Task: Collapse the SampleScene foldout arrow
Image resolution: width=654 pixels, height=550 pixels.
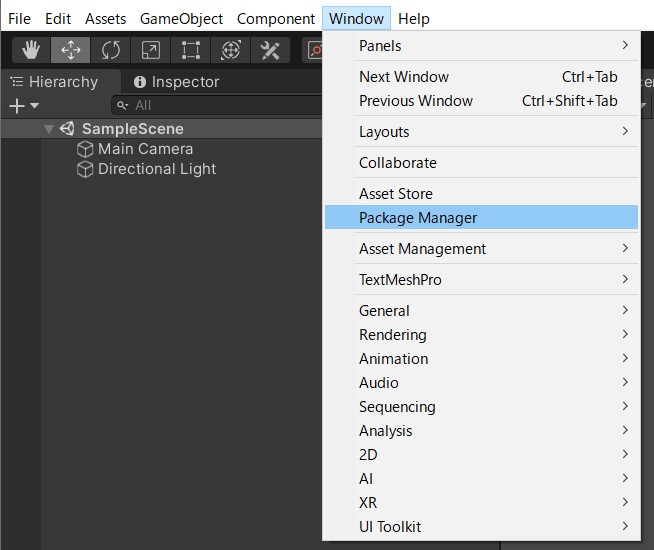Action: pos(48,129)
